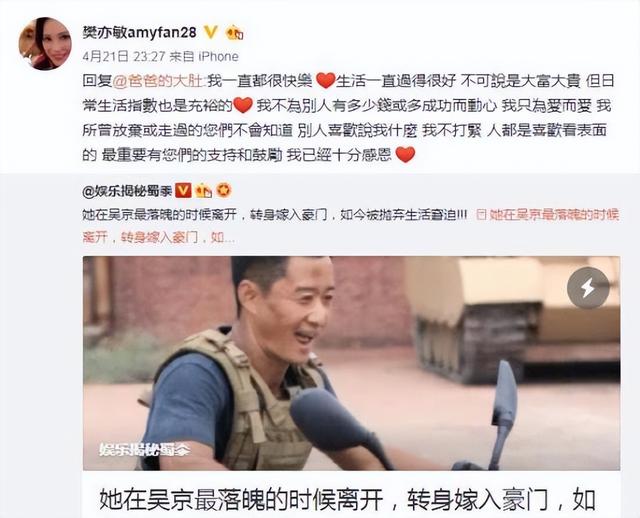Click the small article icon before red link
The height and width of the screenshot is (518, 640).
[482, 215]
